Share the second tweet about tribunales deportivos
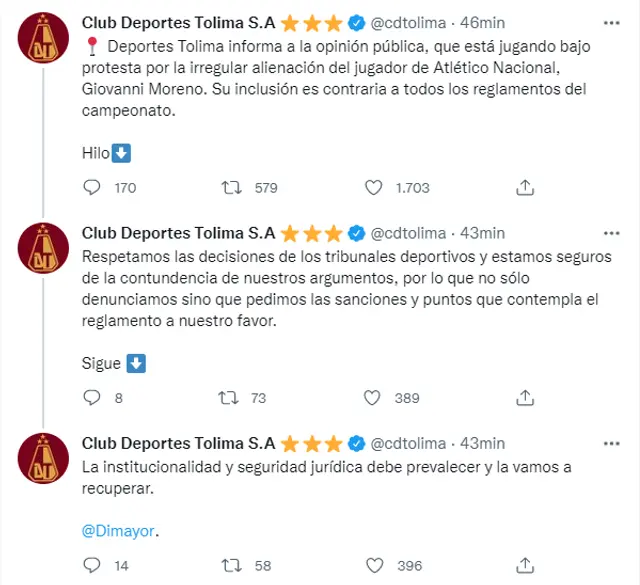The height and width of the screenshot is (585, 640). pos(524,397)
